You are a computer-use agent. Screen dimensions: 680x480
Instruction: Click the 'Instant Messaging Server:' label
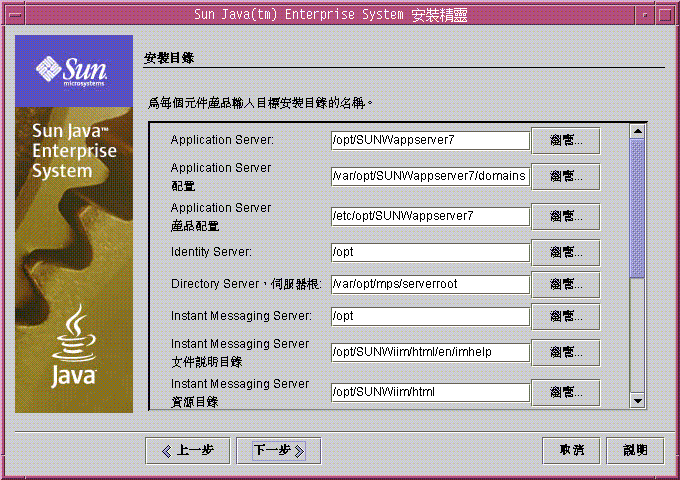click(x=241, y=316)
